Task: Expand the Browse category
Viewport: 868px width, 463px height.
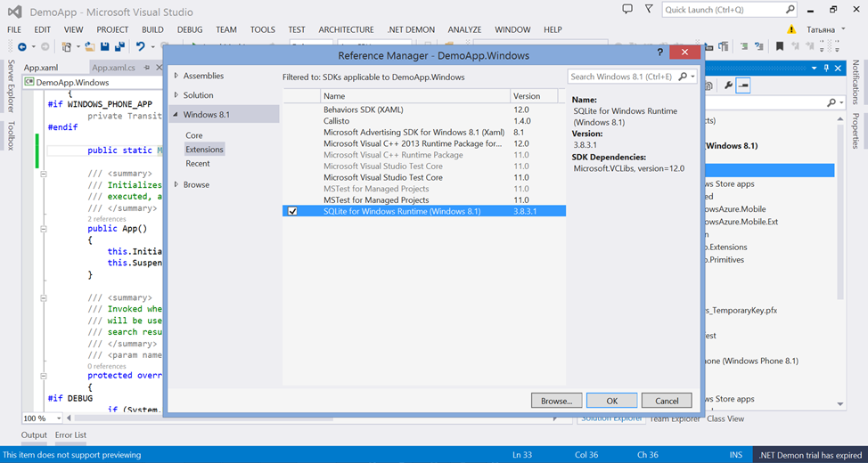Action: pyautogui.click(x=176, y=184)
